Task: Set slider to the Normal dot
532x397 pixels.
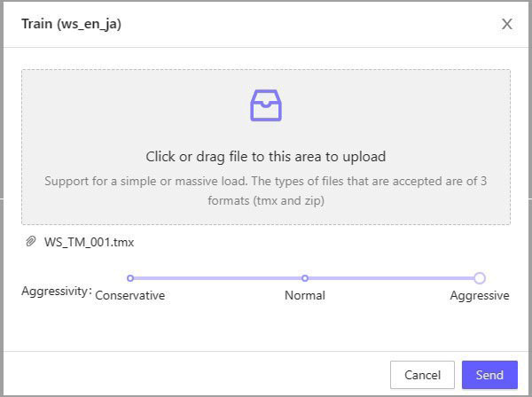Action: point(305,278)
